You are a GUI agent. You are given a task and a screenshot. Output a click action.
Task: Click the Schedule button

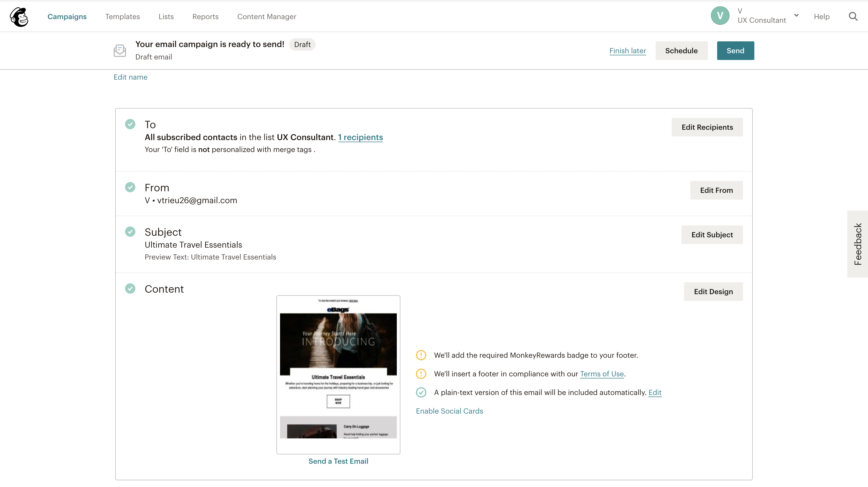[681, 51]
